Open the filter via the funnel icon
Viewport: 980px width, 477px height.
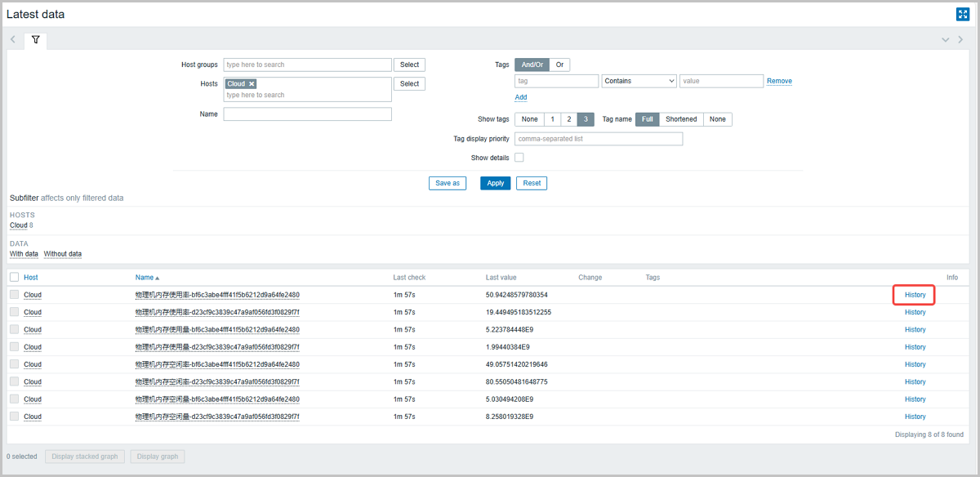pos(35,39)
